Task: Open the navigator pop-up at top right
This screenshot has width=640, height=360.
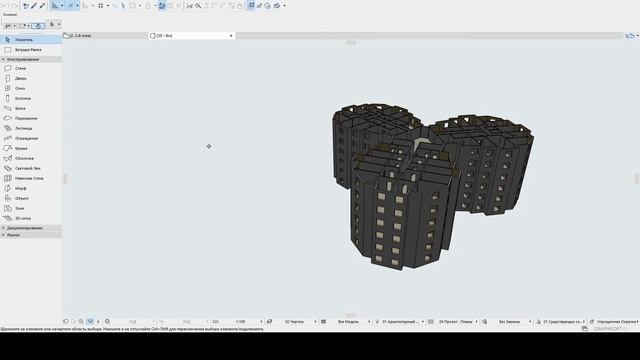Action: [631, 36]
